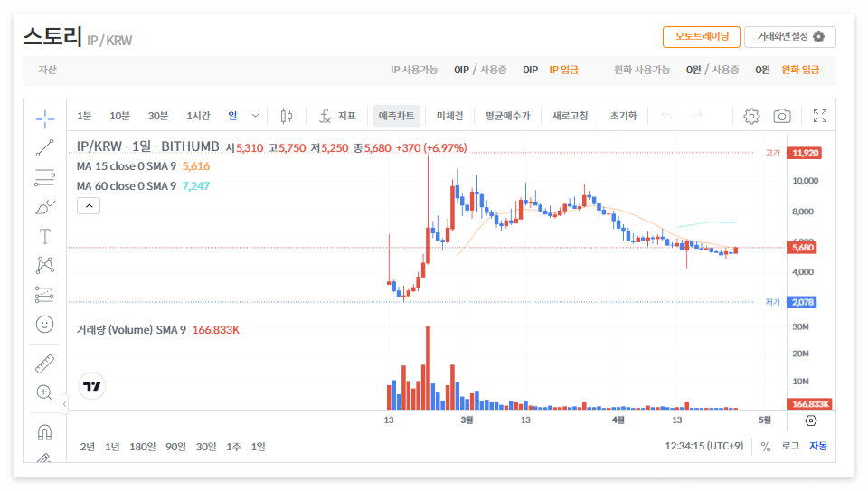
Task: Select the pattern drawing tool
Action: [x=45, y=265]
